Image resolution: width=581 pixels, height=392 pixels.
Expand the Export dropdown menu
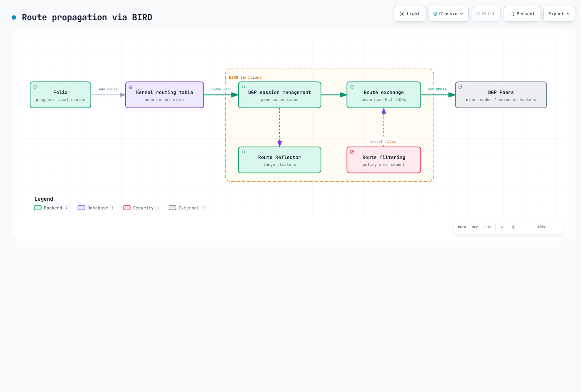(559, 14)
